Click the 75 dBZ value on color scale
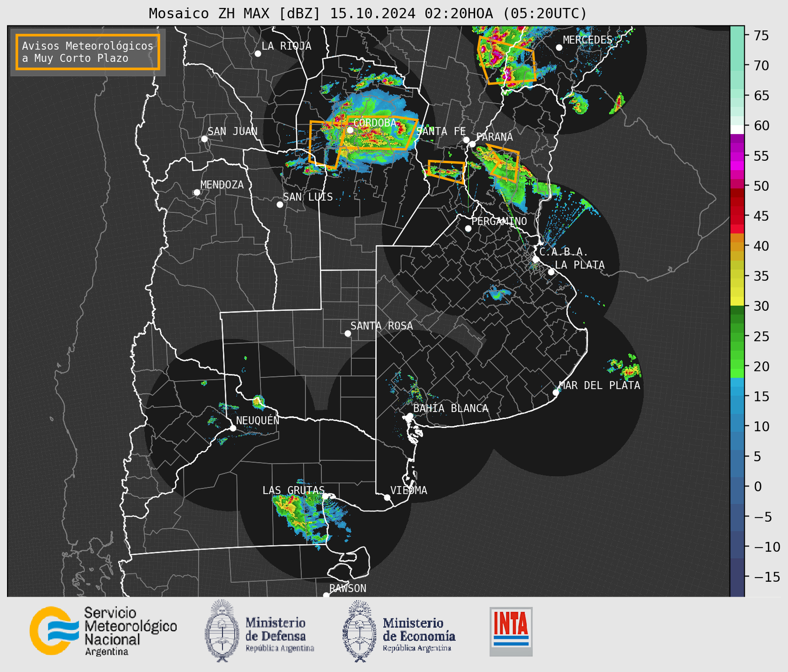 click(760, 36)
